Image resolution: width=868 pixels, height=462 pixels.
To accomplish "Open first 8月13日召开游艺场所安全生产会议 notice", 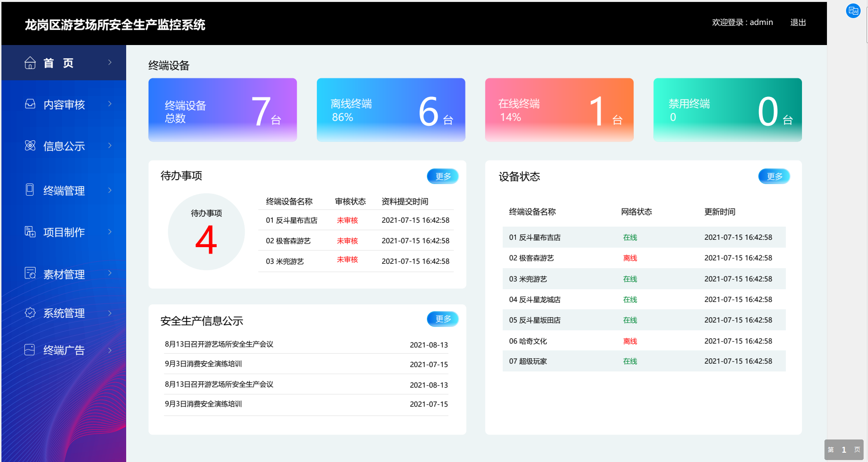I will point(219,344).
